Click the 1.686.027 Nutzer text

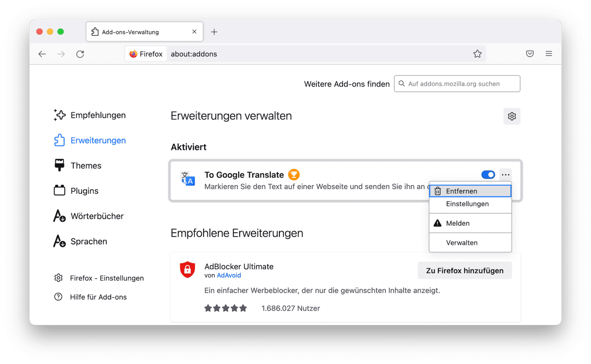pos(291,308)
